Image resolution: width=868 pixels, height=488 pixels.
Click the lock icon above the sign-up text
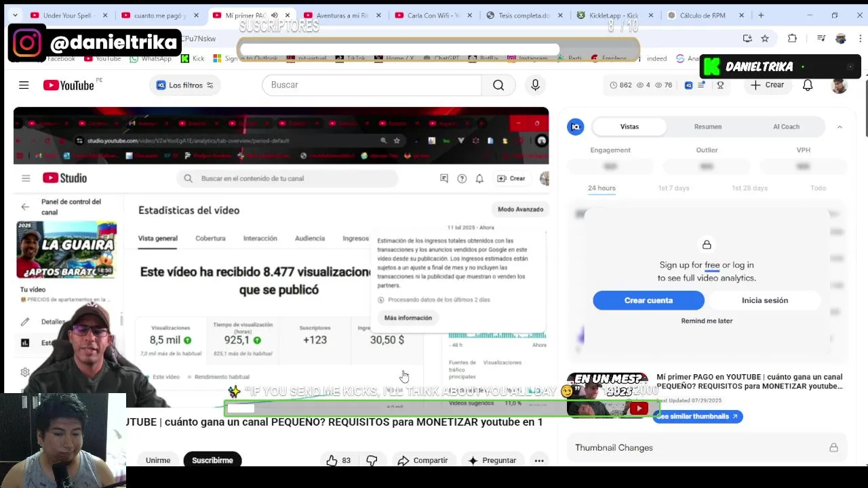pyautogui.click(x=707, y=245)
